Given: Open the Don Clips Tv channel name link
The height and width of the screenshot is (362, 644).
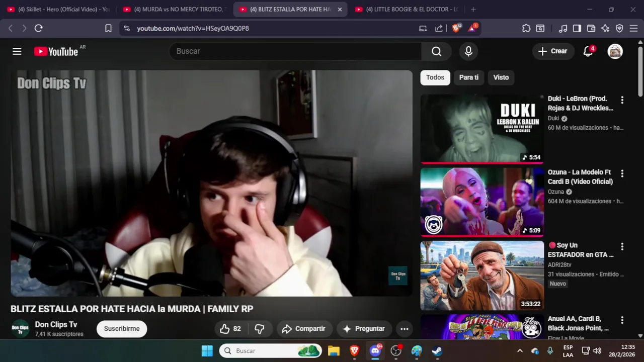Looking at the screenshot, I should pos(56,325).
